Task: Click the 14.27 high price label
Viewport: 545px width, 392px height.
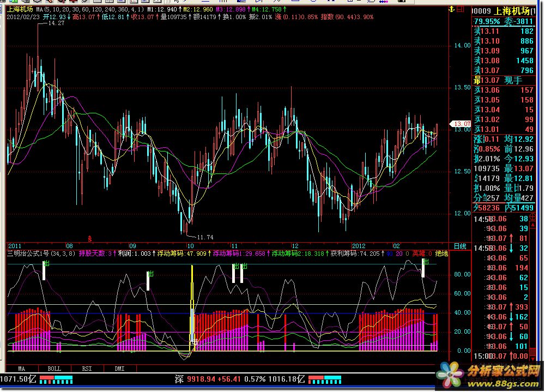Action: 56,23
